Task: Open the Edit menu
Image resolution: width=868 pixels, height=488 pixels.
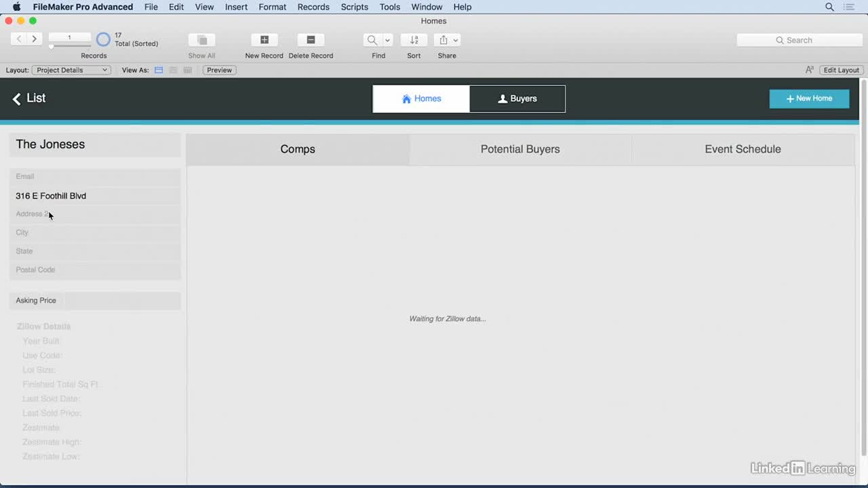Action: click(x=176, y=7)
